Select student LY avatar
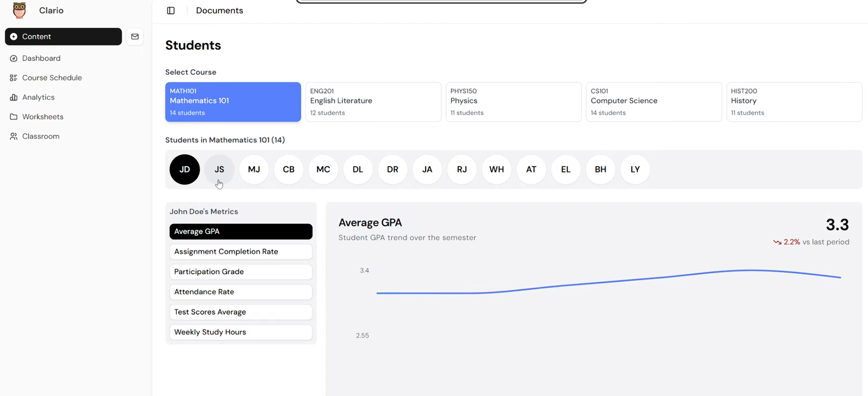Screen dimensions: 868x396 (635, 169)
